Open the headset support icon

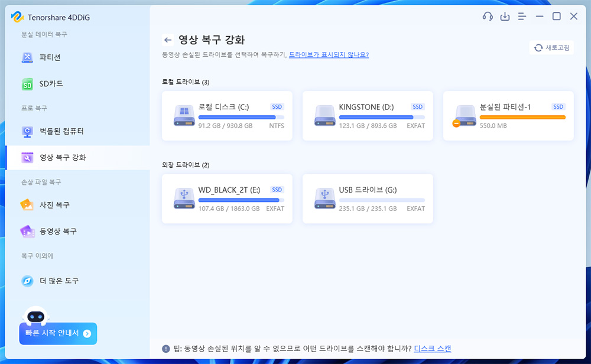pos(488,16)
